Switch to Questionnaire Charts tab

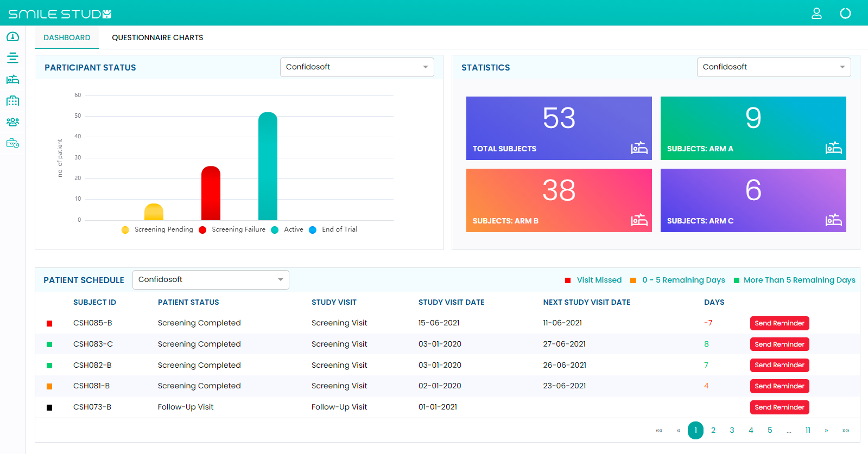(x=157, y=37)
